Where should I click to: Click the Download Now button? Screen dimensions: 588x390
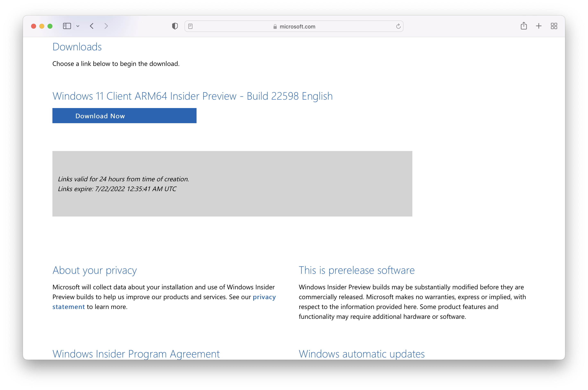(x=124, y=116)
